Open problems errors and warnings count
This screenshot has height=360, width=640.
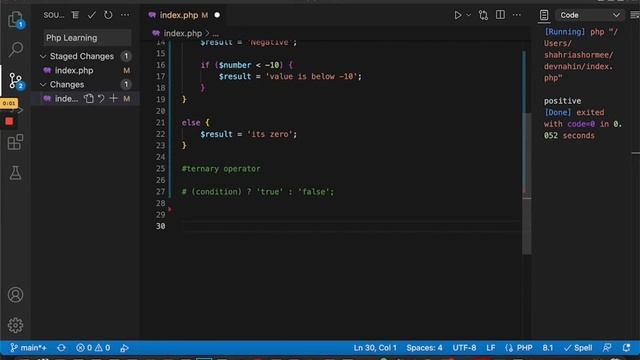tap(93, 348)
